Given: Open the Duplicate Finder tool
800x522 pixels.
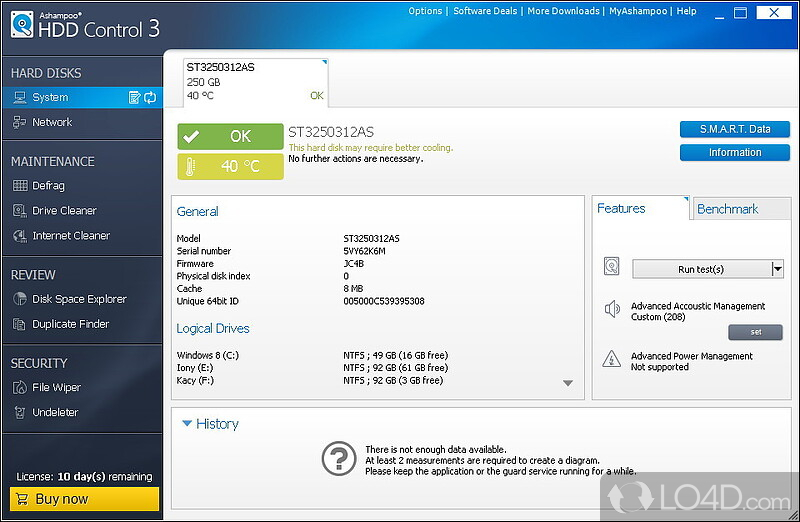Looking at the screenshot, I should click(x=70, y=323).
